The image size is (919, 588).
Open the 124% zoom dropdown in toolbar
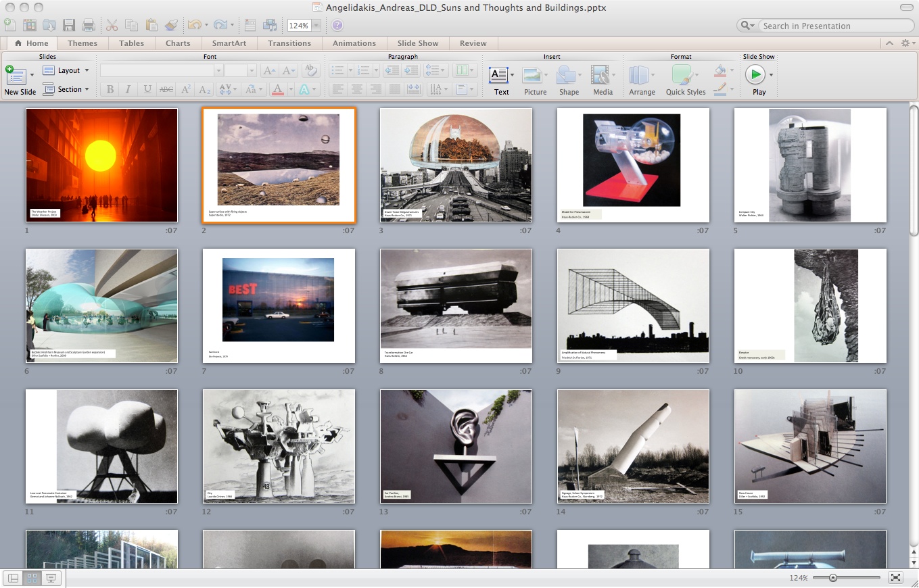click(x=316, y=26)
